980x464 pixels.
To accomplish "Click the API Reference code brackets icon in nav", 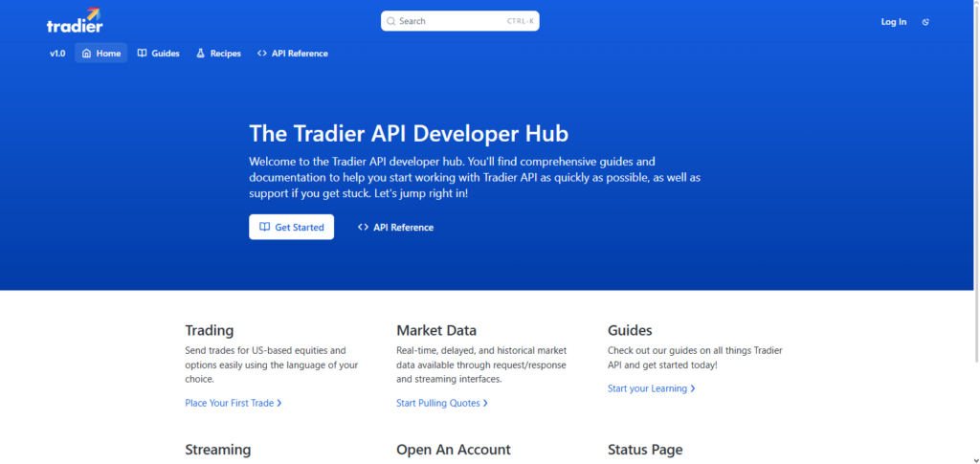I will [262, 54].
